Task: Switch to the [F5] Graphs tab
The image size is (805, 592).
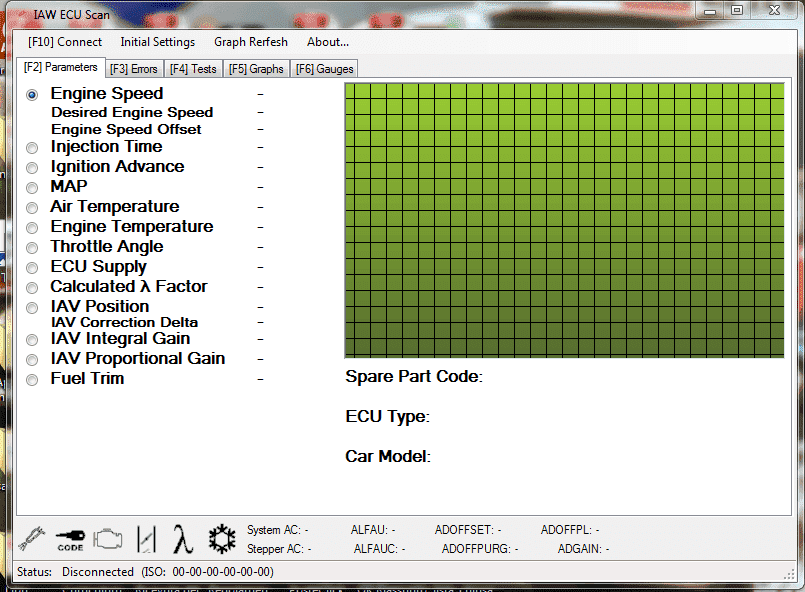Action: click(x=256, y=69)
